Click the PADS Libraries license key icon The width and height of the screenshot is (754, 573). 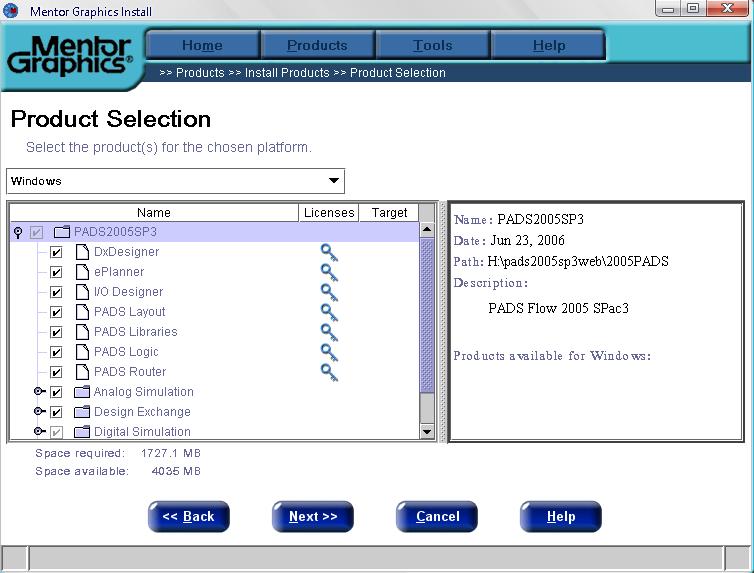329,332
